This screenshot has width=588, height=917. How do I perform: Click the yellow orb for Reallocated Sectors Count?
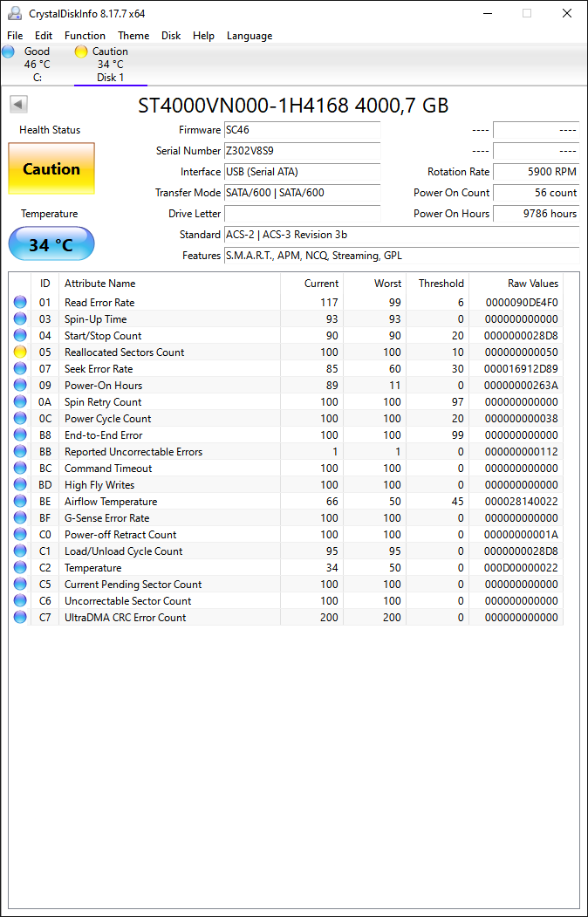(x=20, y=352)
